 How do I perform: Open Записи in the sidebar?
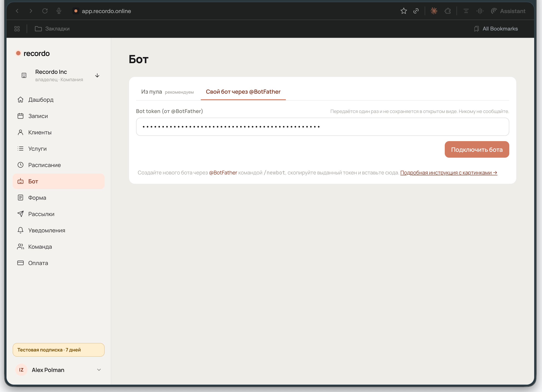click(59, 116)
